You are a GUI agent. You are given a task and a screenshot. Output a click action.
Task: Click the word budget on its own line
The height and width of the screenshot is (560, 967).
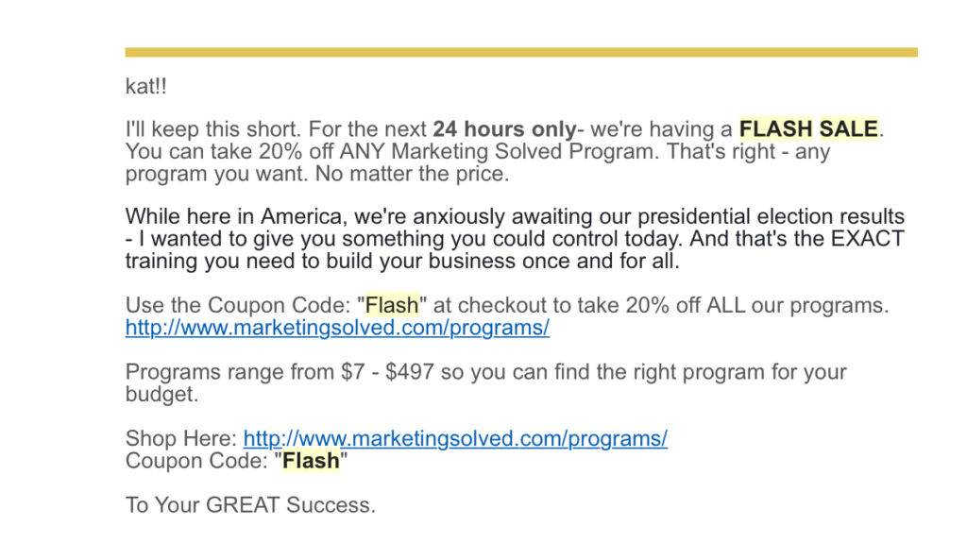[161, 394]
